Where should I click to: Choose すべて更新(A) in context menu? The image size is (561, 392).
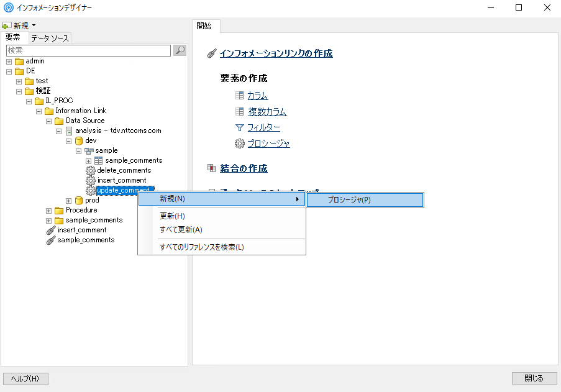tap(221, 230)
